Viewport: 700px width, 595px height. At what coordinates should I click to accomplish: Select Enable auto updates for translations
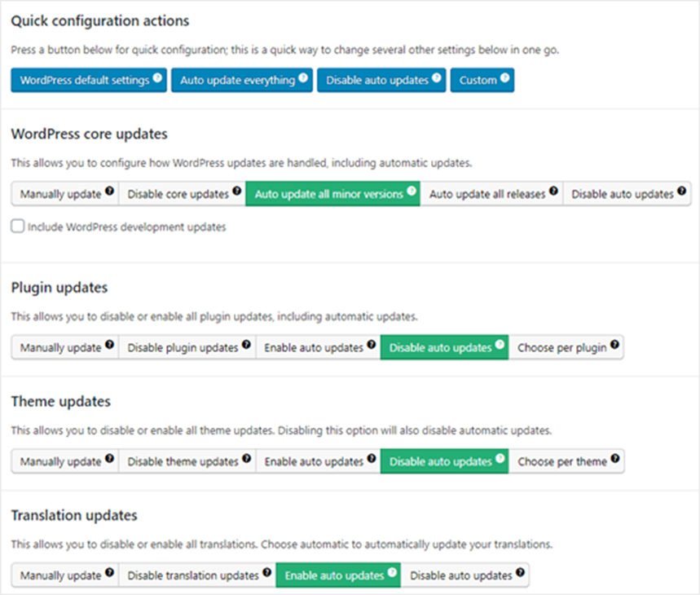coord(338,575)
